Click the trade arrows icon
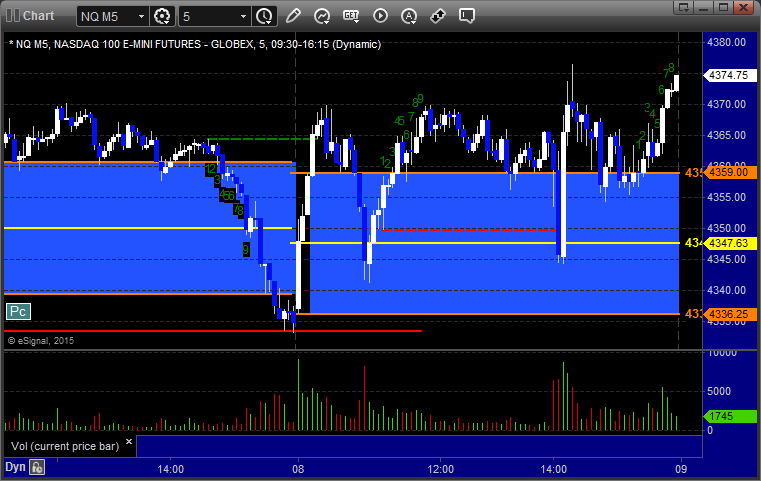Image resolution: width=761 pixels, height=481 pixels. [438, 16]
